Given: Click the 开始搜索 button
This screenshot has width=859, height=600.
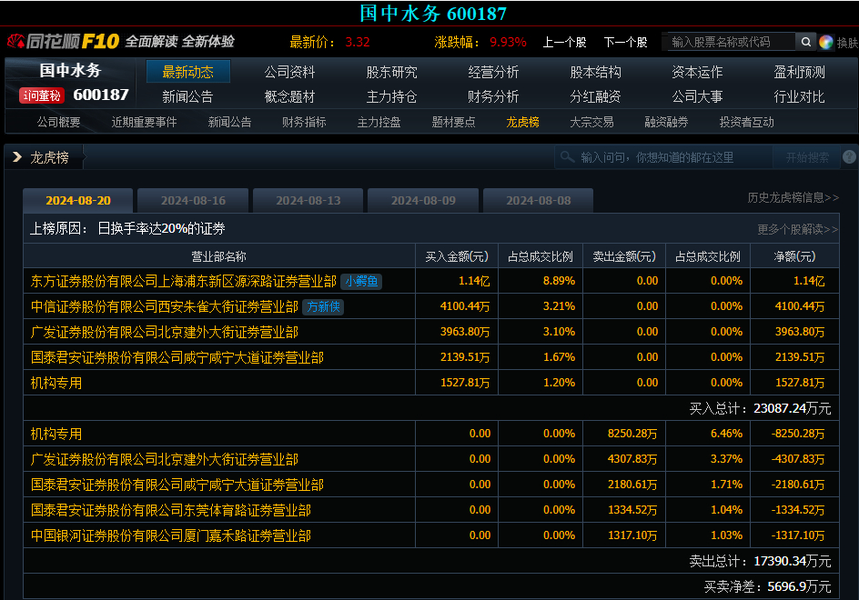Looking at the screenshot, I should point(807,158).
